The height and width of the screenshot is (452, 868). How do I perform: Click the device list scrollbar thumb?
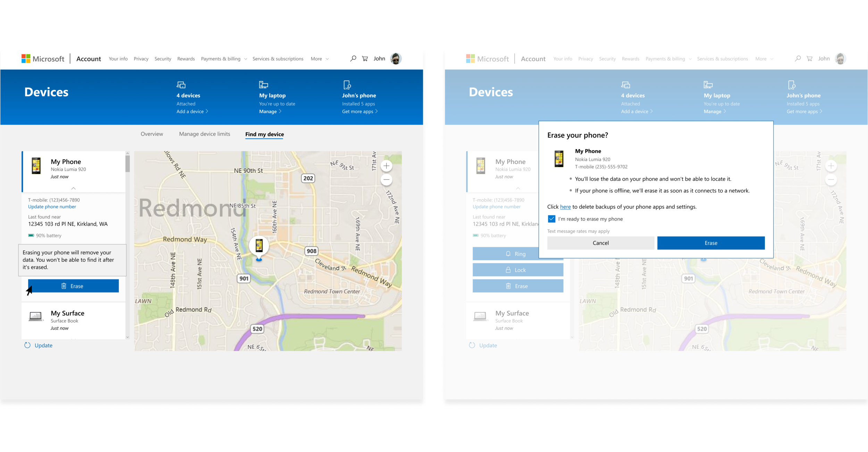(x=128, y=164)
